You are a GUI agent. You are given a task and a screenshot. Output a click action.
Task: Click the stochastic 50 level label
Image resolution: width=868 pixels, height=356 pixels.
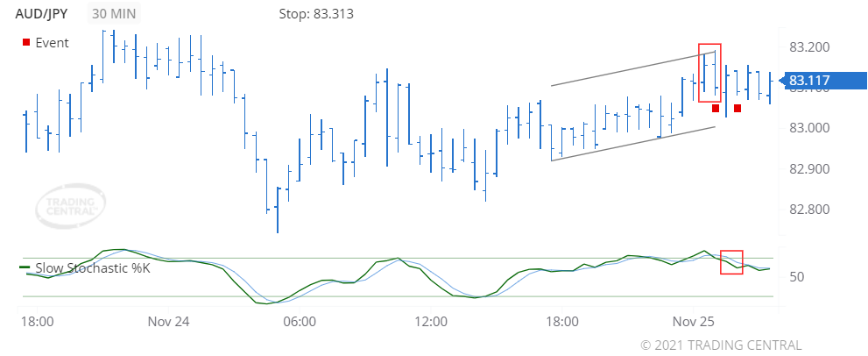coord(798,277)
